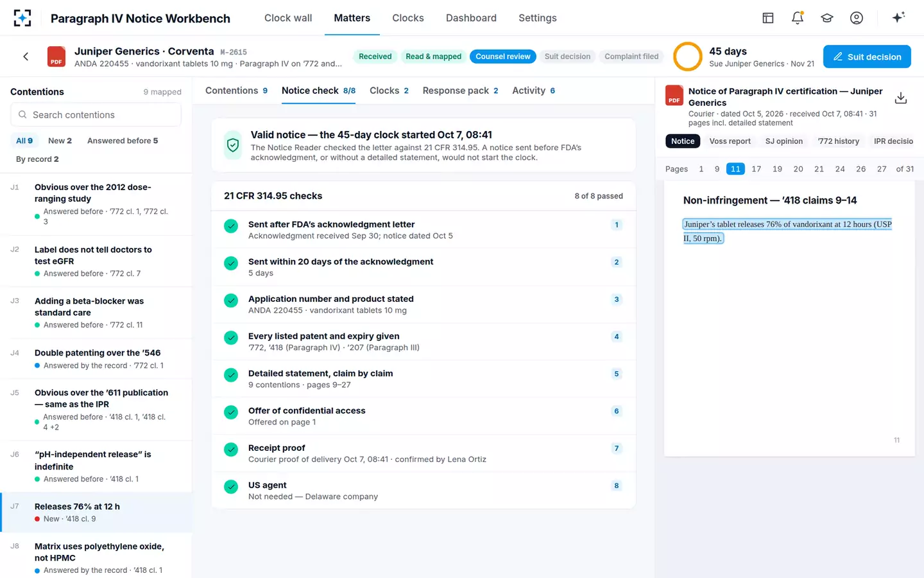Open the Settings nav item
Viewport: 924px width, 578px height.
click(538, 18)
